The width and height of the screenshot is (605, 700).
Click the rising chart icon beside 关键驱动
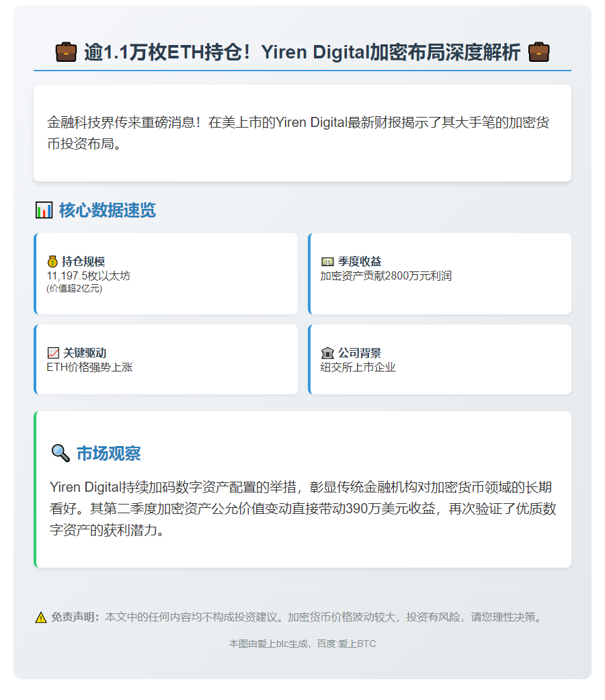[x=53, y=353]
